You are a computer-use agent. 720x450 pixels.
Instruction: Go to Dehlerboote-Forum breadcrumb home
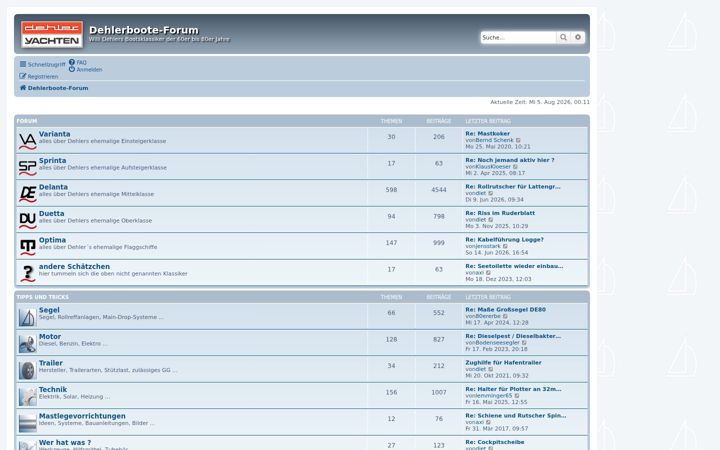54,88
